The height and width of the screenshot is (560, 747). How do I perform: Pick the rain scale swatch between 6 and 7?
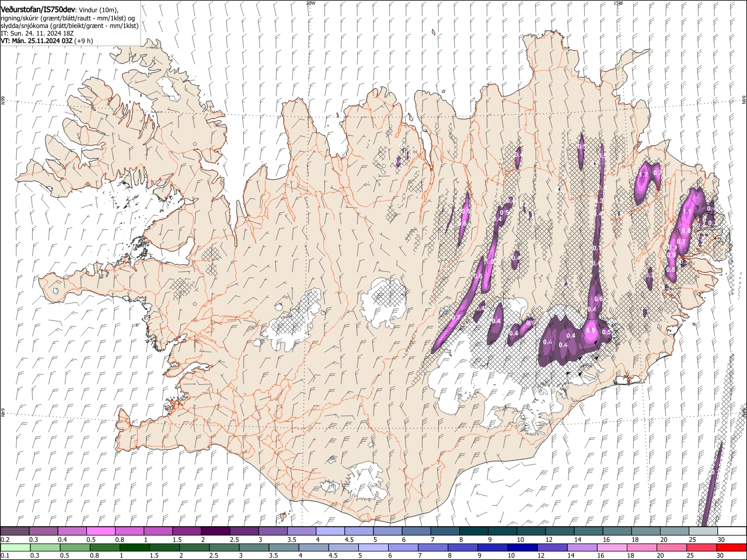click(x=404, y=547)
